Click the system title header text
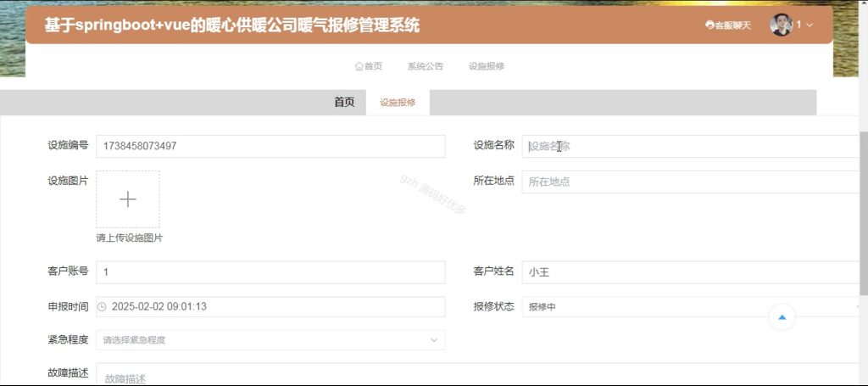 coord(232,25)
